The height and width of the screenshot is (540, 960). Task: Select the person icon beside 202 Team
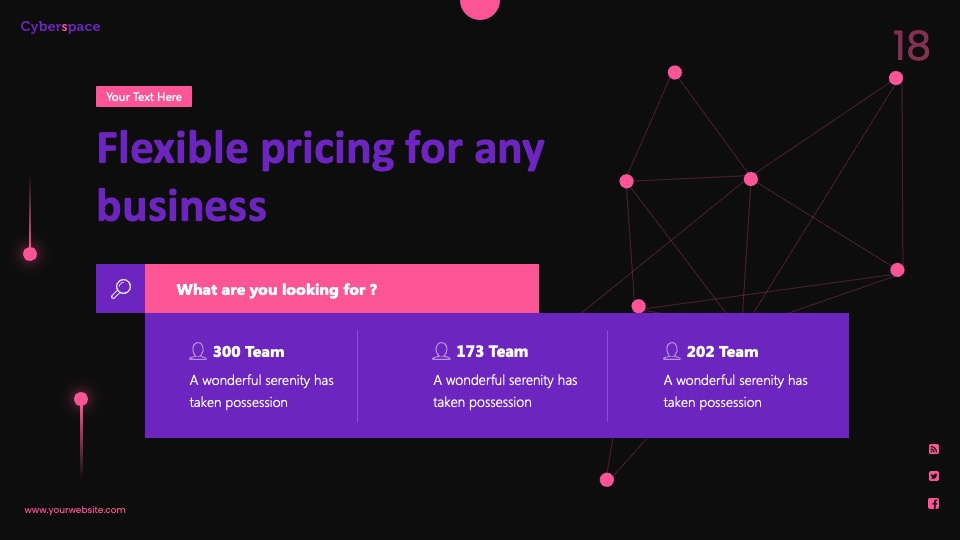pyautogui.click(x=672, y=351)
